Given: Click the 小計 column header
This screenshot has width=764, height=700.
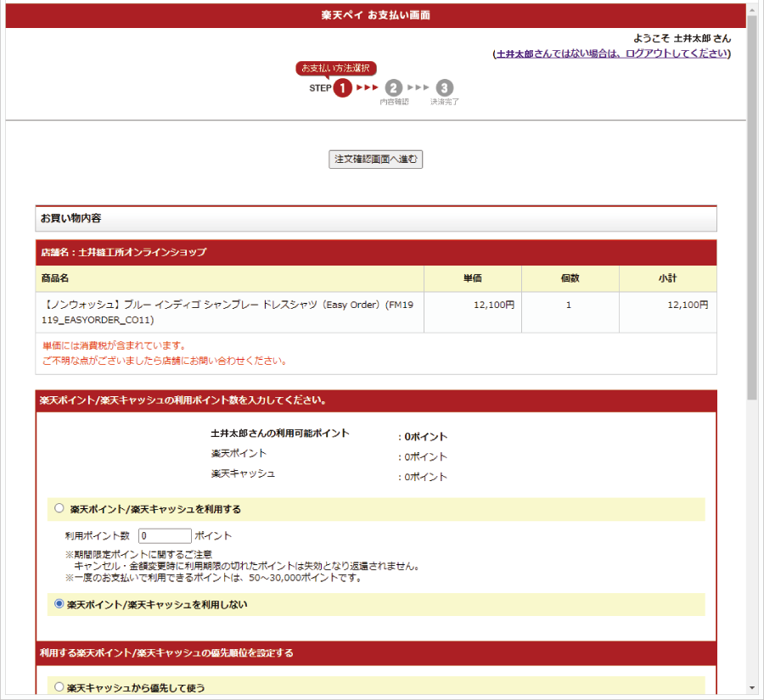Looking at the screenshot, I should tap(667, 278).
